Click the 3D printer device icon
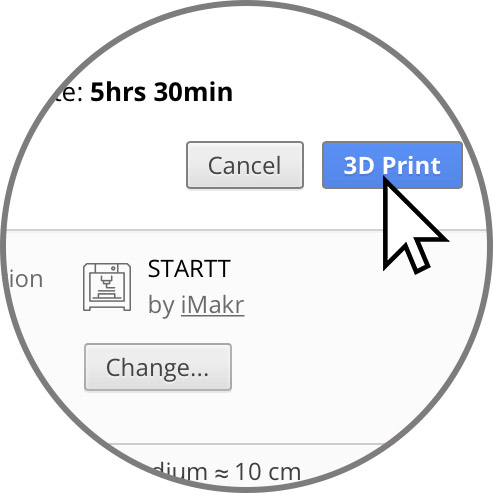493x493 pixels. click(107, 287)
